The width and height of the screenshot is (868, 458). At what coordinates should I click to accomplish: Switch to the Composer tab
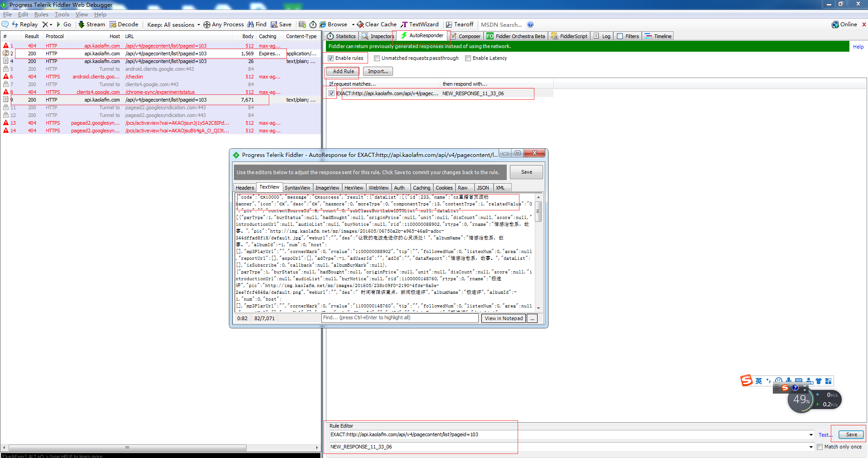tap(466, 36)
